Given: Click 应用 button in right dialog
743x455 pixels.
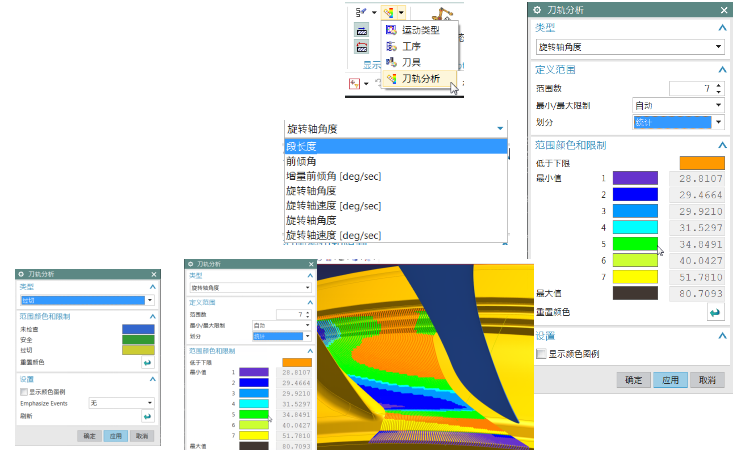Looking at the screenshot, I should point(667,380).
